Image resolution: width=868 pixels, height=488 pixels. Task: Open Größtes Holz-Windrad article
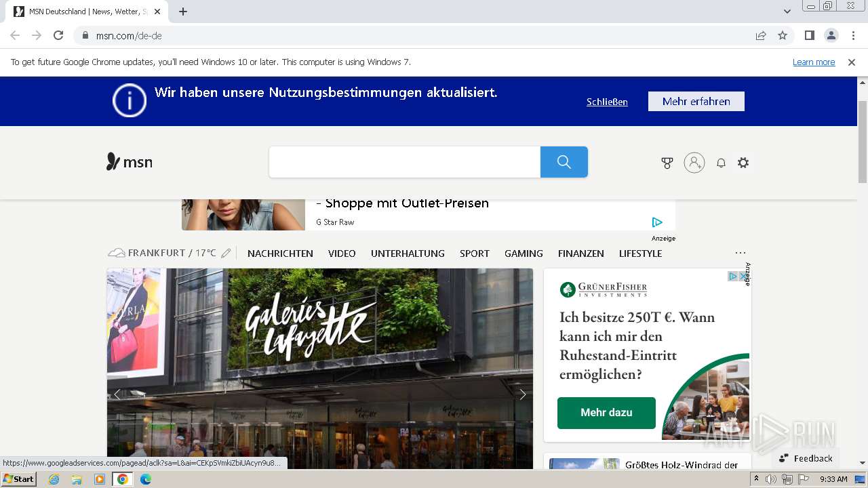[x=682, y=465]
